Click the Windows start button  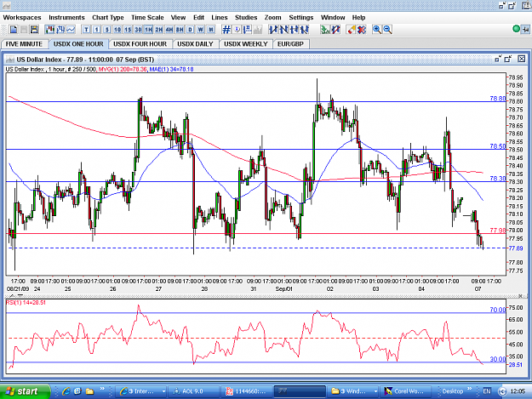pos(25,391)
